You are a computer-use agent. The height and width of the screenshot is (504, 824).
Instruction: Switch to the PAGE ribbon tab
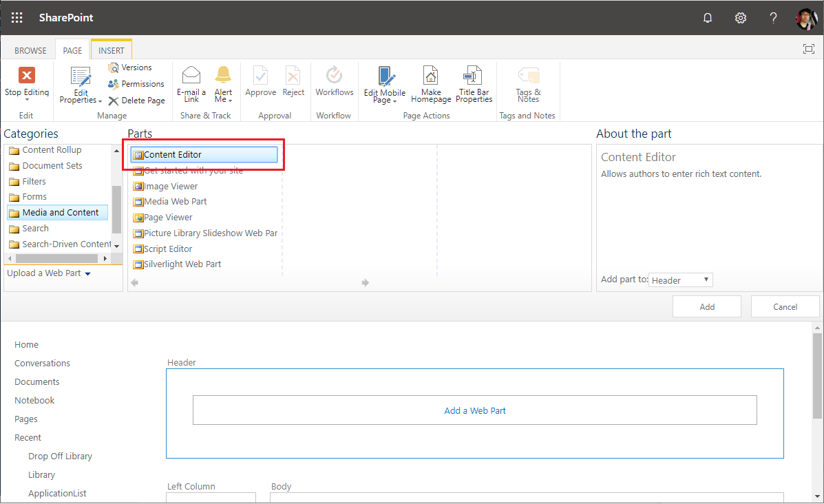(72, 50)
